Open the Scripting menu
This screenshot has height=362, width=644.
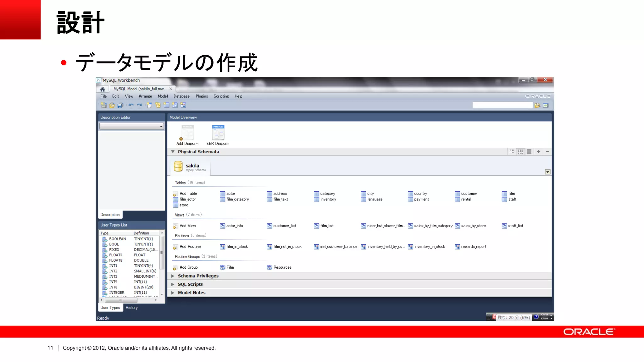click(221, 96)
